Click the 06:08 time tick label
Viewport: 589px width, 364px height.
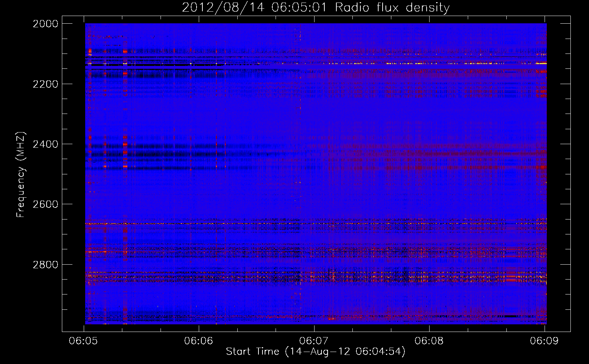429,341
